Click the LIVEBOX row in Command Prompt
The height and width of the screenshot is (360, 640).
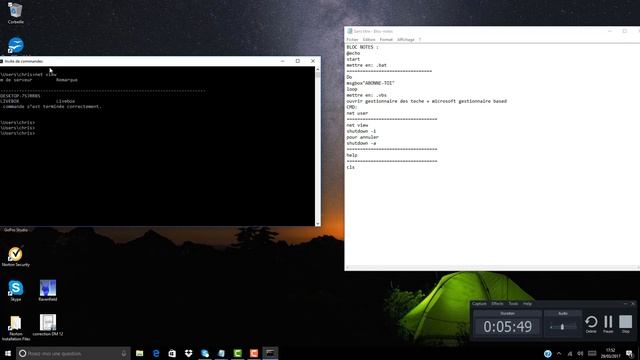coord(38,101)
